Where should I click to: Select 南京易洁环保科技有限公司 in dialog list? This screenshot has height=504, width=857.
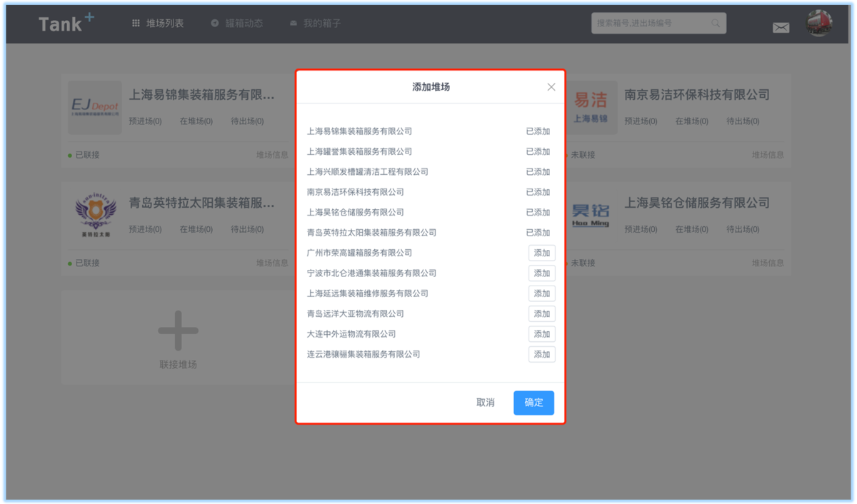(x=356, y=192)
